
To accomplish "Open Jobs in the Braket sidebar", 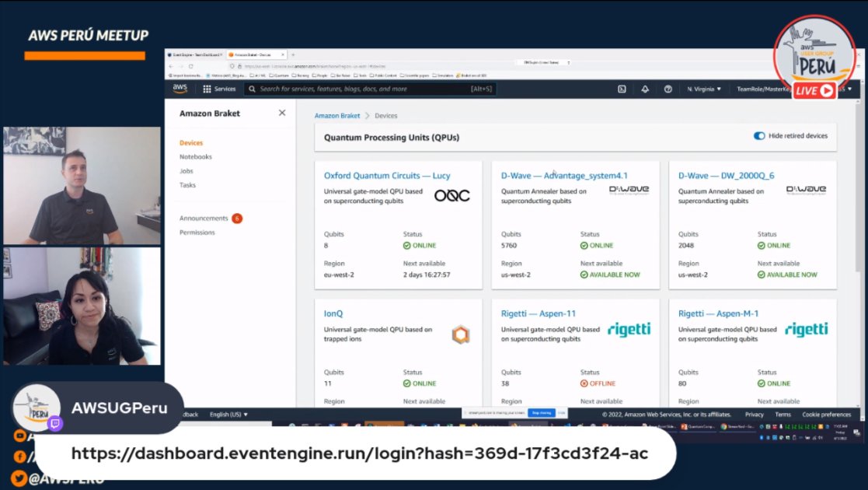I will [x=186, y=171].
